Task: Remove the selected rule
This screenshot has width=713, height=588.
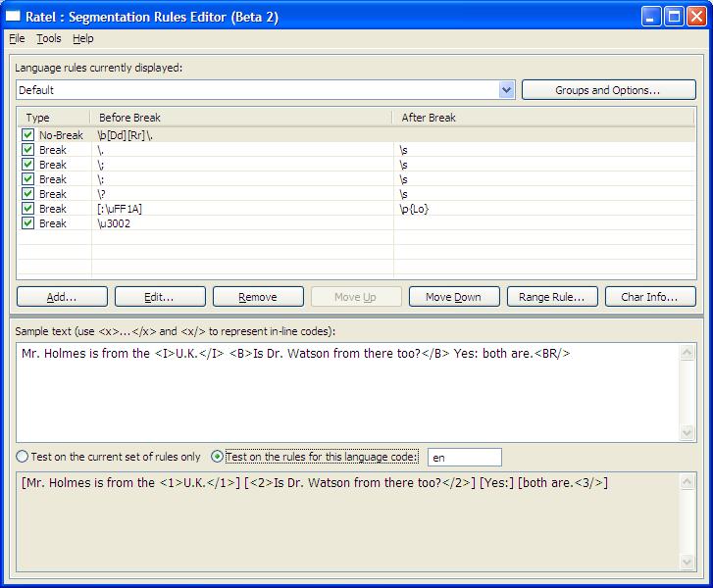Action: coord(258,297)
